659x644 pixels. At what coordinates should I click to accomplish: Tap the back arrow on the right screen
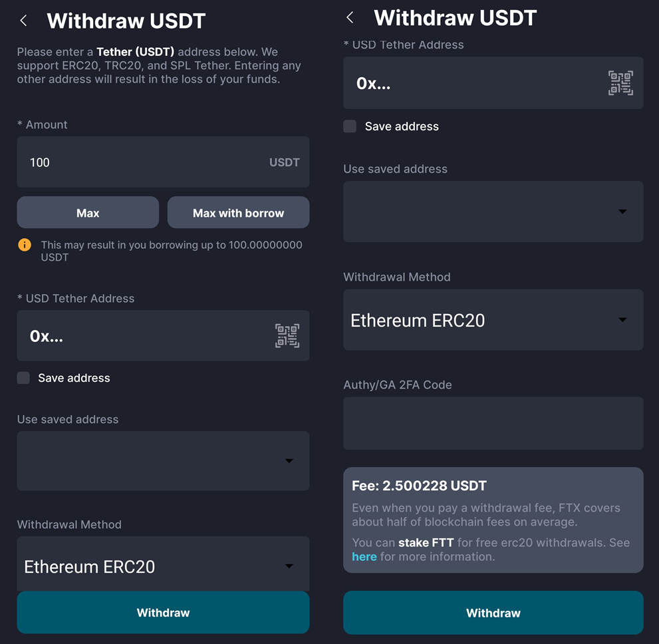coord(350,18)
